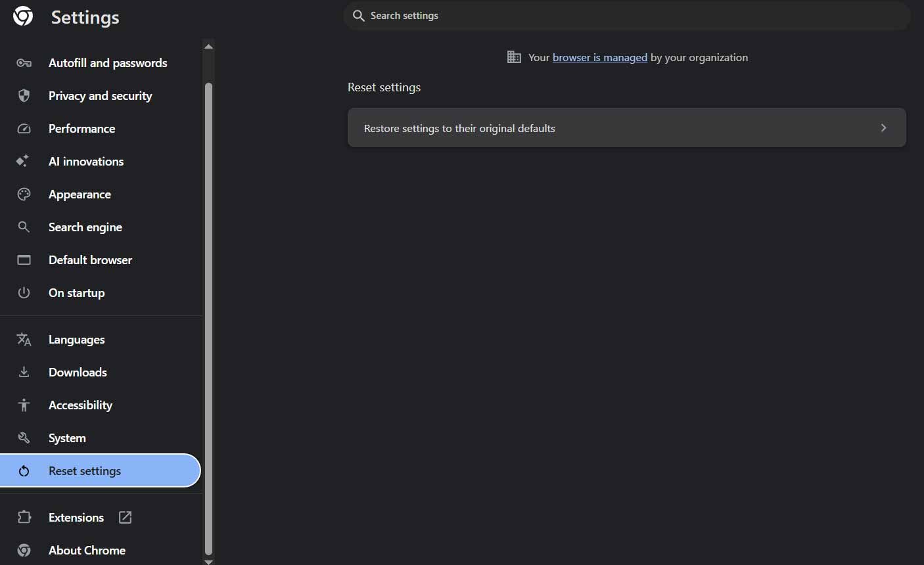Click the sparkle icon for AI innovations
The height and width of the screenshot is (565, 924).
click(x=23, y=161)
